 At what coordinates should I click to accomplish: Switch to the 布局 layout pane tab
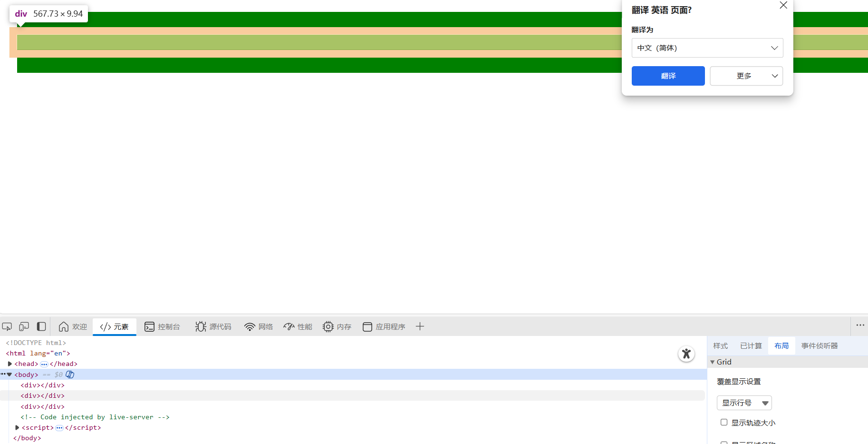pyautogui.click(x=781, y=346)
